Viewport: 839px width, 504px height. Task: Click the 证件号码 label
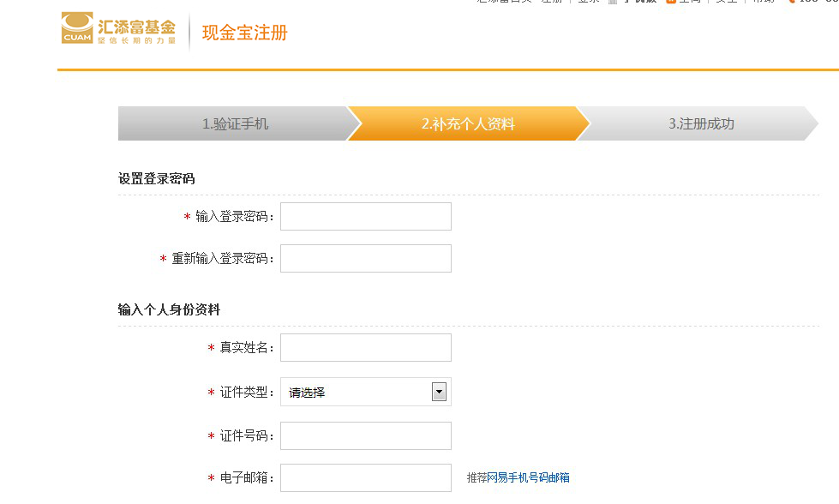point(247,437)
